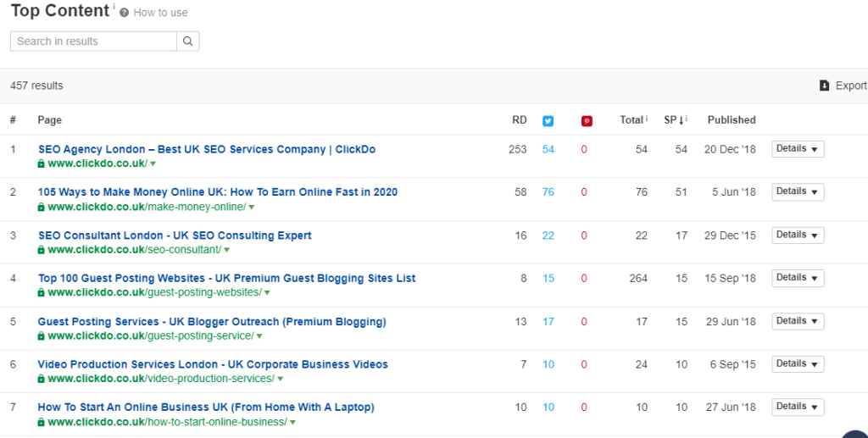Click the Page column header
This screenshot has height=438, width=868.
click(49, 120)
